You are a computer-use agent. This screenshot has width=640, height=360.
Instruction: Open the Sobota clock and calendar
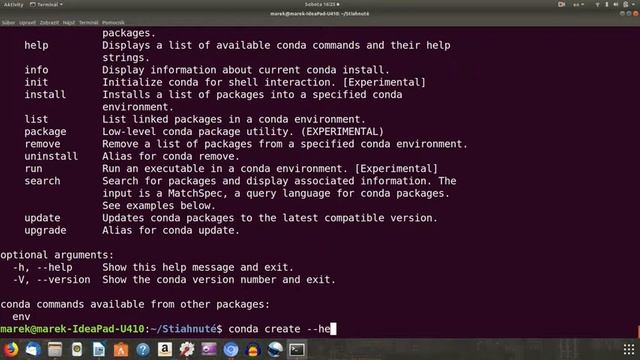tap(322, 4)
